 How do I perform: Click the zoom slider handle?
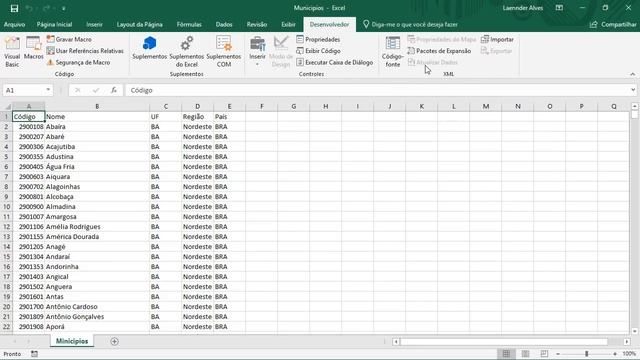click(587, 353)
